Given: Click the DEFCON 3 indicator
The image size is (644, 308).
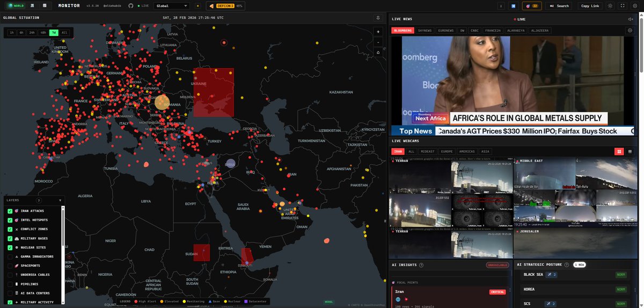Looking at the screenshot, I should pos(224,5).
